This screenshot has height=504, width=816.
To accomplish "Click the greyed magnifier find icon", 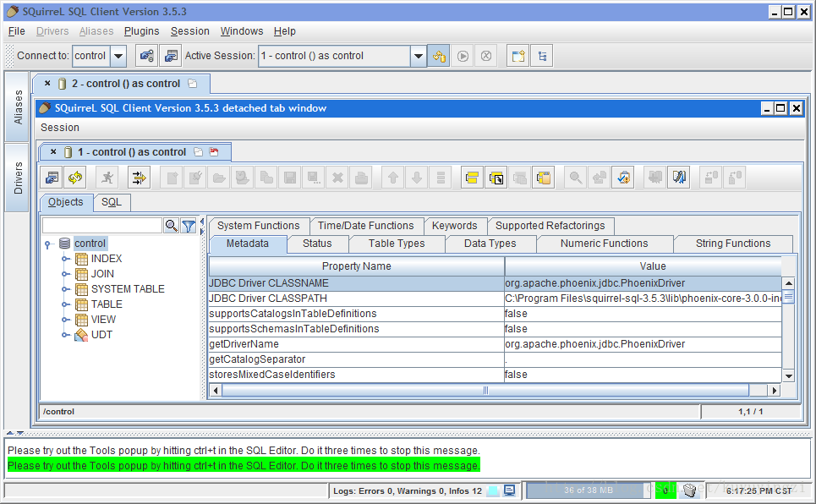I will 576,178.
